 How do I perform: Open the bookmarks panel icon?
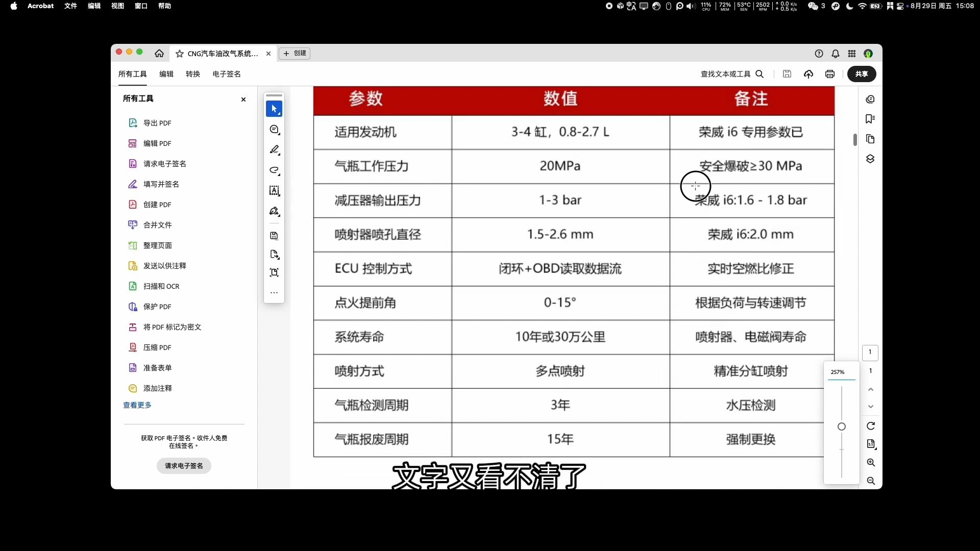point(870,119)
